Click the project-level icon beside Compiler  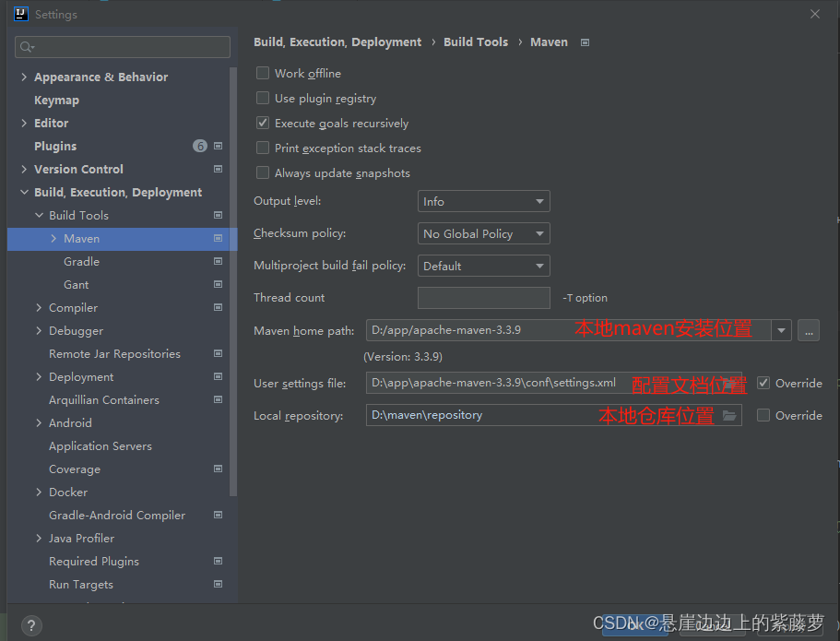pos(218,307)
